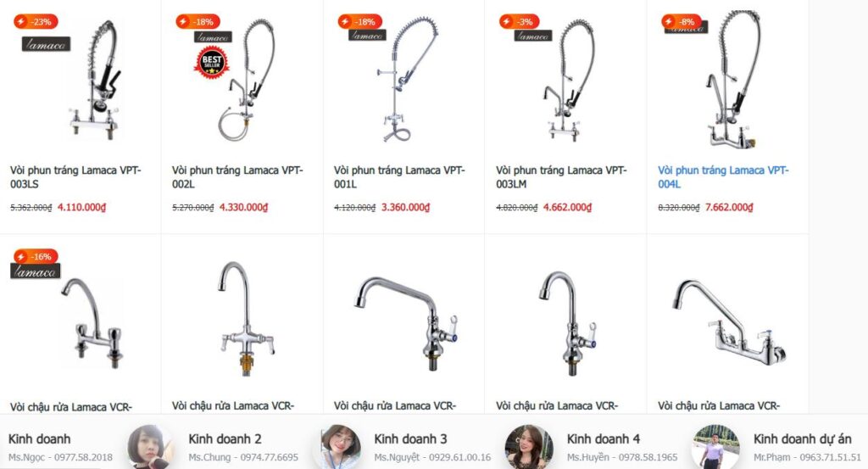Screen dimensions: 868x469
Task: Click the Best Seller badge on VPT-002L
Action: point(211,63)
